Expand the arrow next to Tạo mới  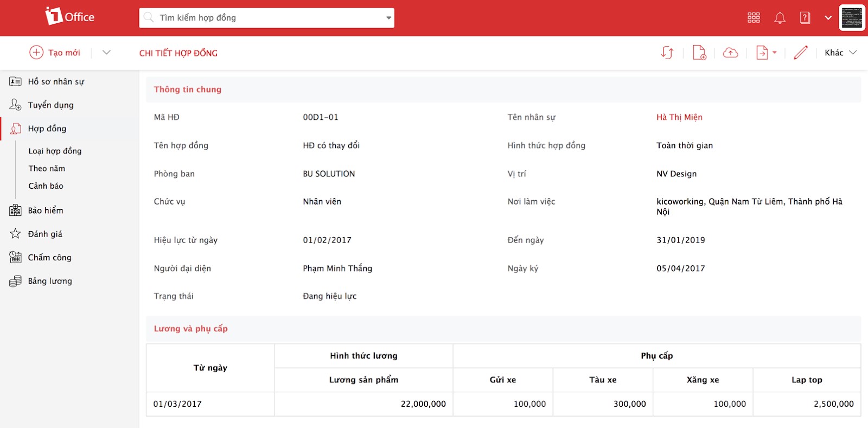click(x=106, y=53)
